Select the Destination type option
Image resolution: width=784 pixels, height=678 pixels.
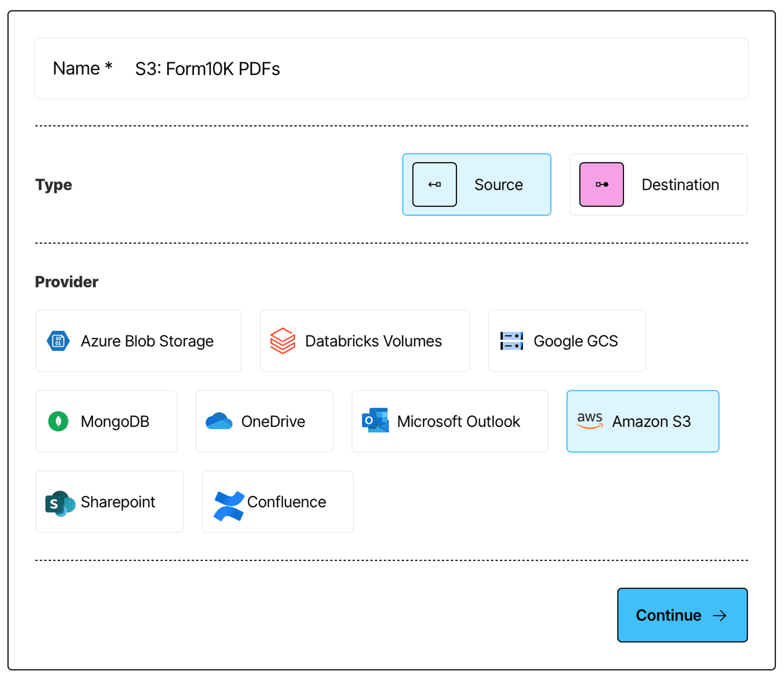(658, 185)
